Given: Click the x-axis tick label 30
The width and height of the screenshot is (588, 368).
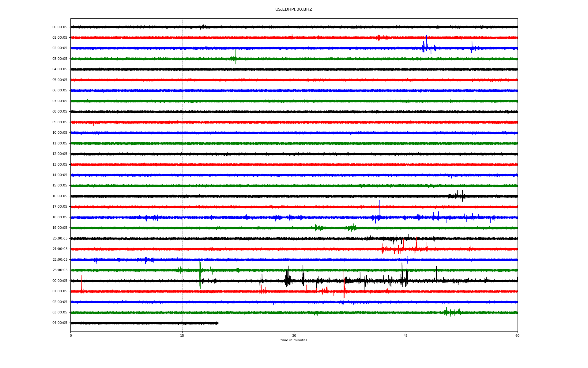Looking at the screenshot, I should (x=294, y=335).
